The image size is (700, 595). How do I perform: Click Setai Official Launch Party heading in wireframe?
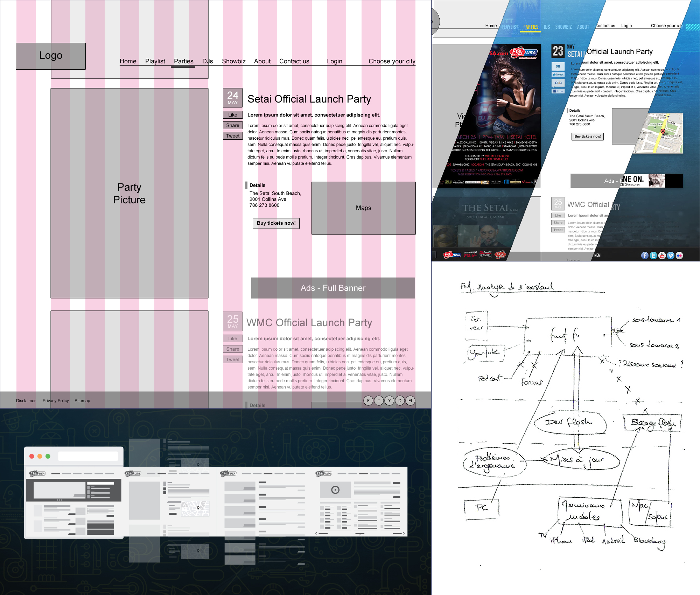(309, 99)
